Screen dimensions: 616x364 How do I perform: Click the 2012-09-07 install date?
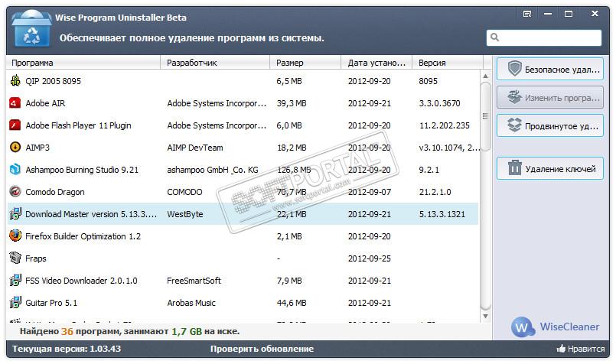[370, 192]
